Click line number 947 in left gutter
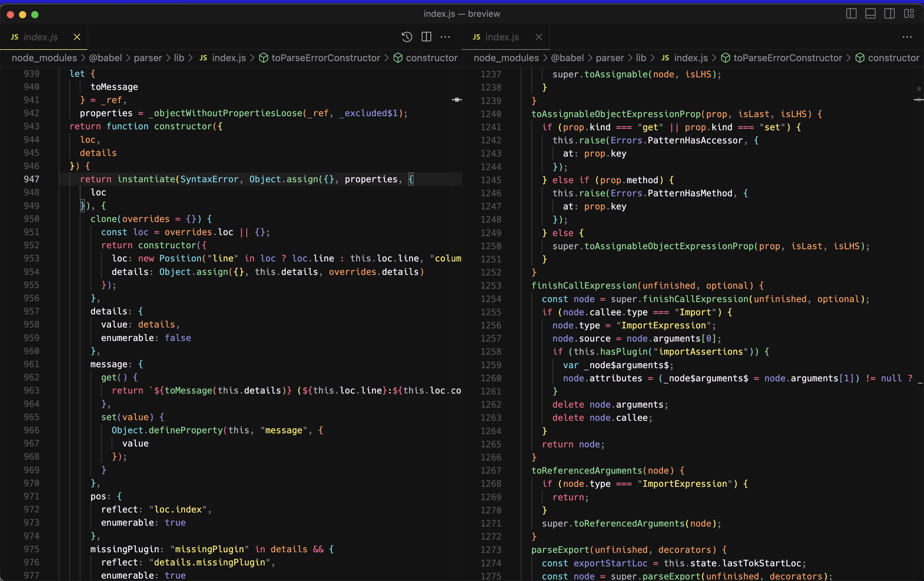This screenshot has height=581, width=924. 31,179
